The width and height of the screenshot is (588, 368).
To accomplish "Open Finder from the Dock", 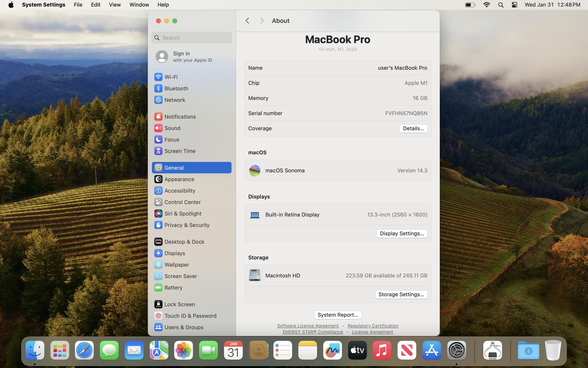I will tap(35, 350).
